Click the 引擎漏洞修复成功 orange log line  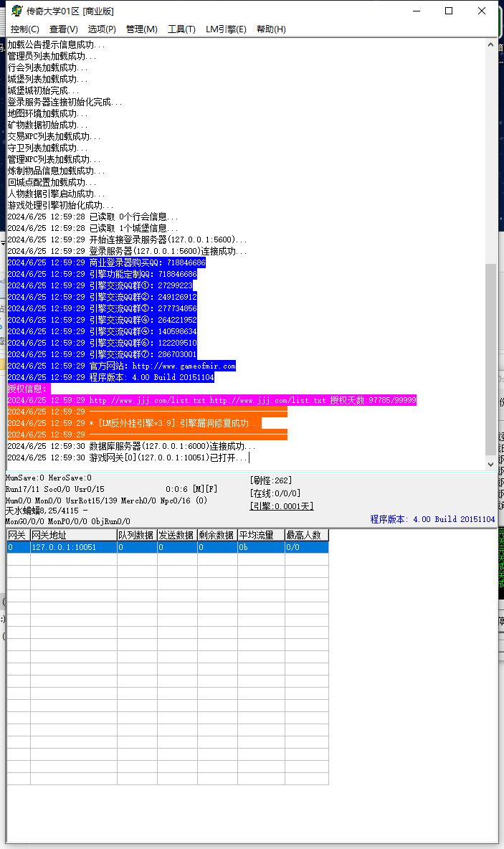tap(134, 423)
